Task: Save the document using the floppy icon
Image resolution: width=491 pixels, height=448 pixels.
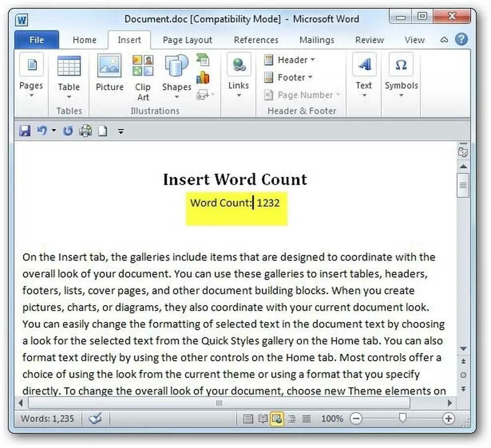Action: [25, 131]
